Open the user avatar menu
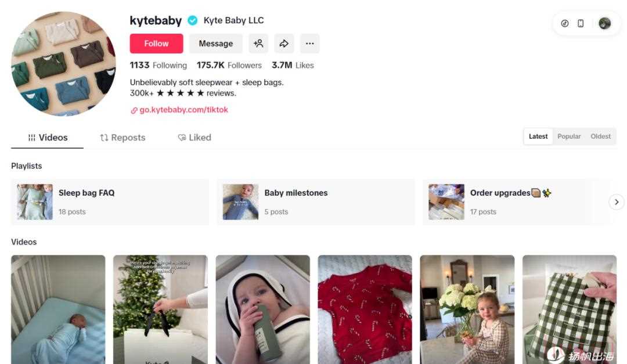This screenshot has height=364, width=627. [604, 23]
